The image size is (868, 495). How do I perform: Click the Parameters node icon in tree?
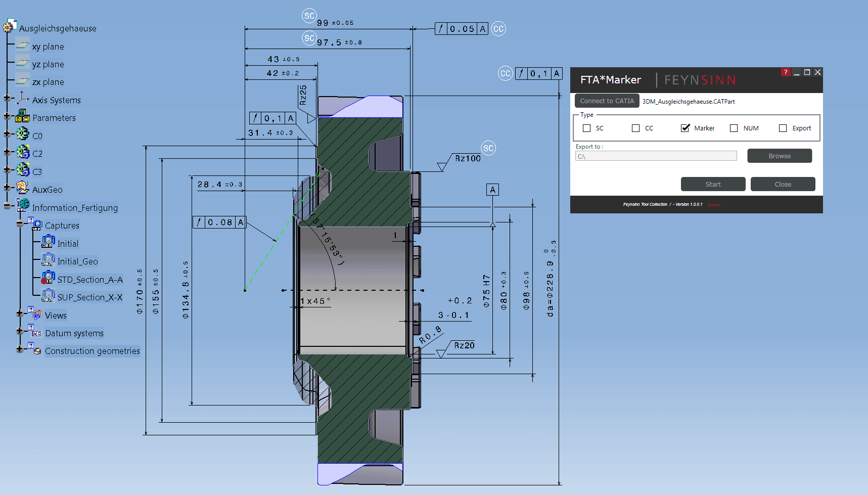click(22, 117)
